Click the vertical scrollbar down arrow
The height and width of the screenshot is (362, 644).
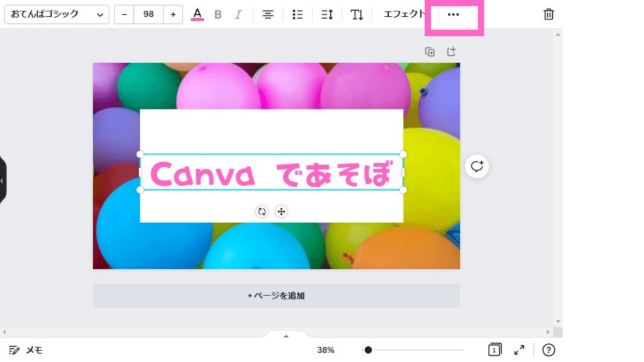click(558, 322)
